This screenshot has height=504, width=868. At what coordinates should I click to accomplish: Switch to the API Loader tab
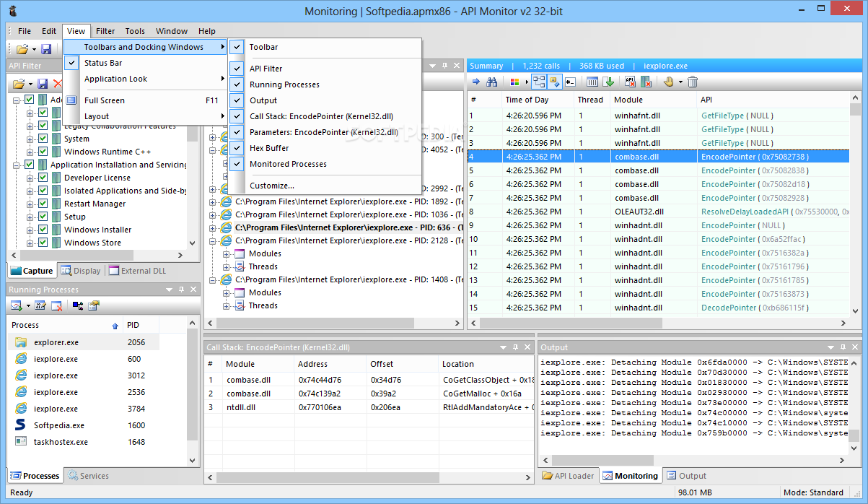point(569,476)
